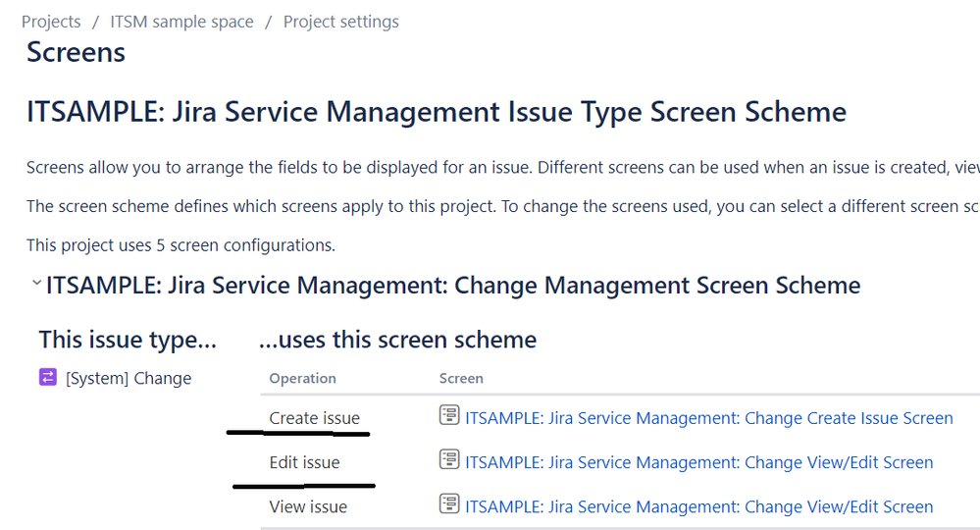Click the Edit issue operation label
This screenshot has width=980, height=530.
tap(304, 462)
